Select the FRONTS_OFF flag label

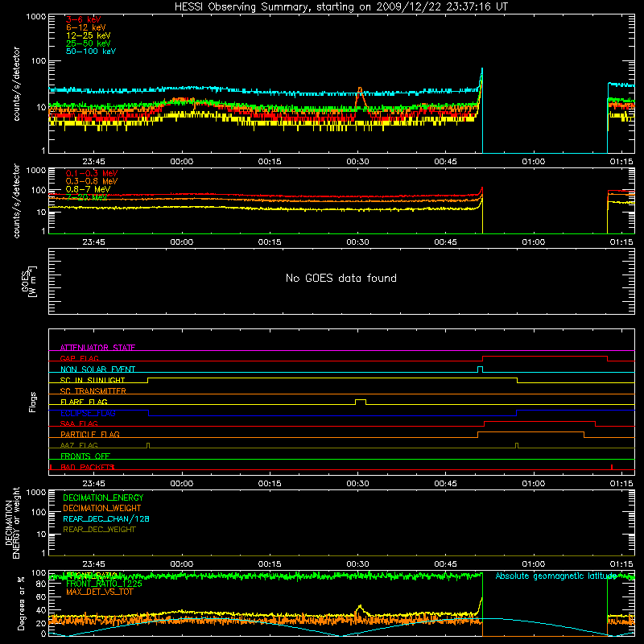85,456
